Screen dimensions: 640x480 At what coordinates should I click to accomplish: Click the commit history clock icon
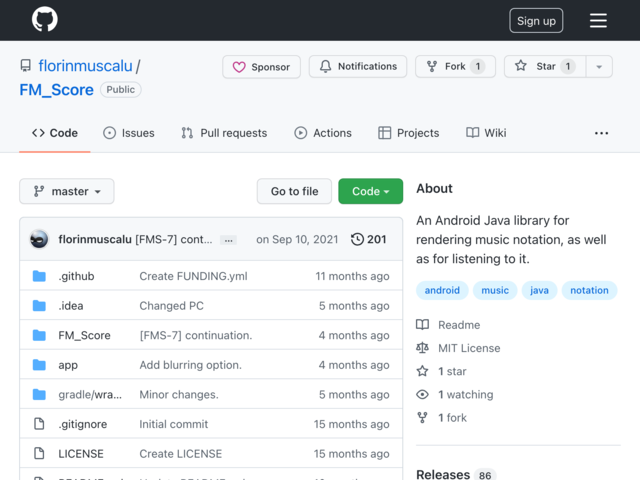click(357, 239)
